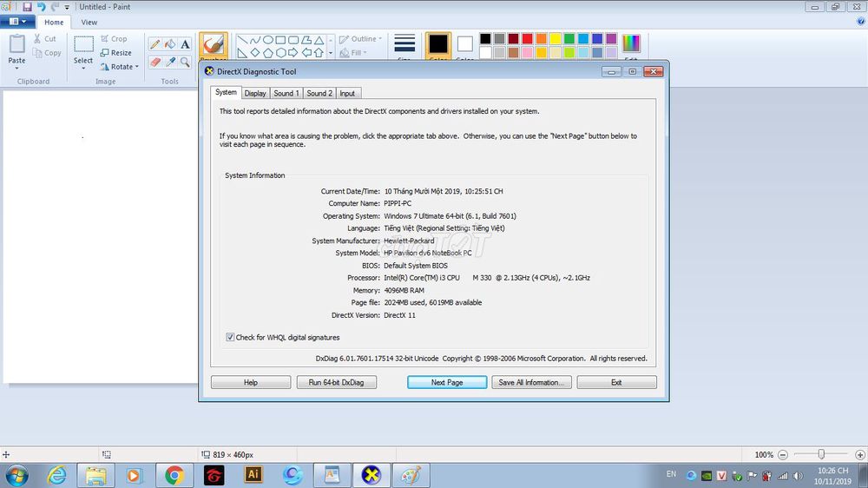Click the Exit button in DxDiag
Image resolution: width=868 pixels, height=488 pixels.
(x=616, y=382)
